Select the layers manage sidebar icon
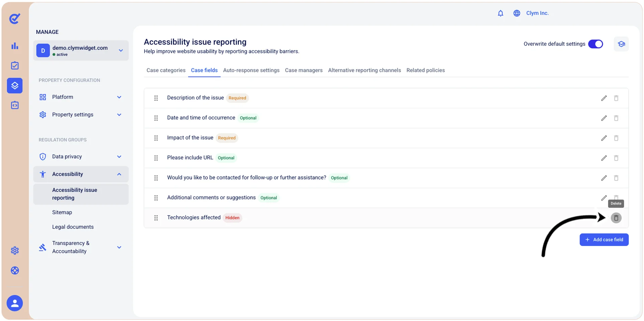644x321 pixels. coord(15,85)
